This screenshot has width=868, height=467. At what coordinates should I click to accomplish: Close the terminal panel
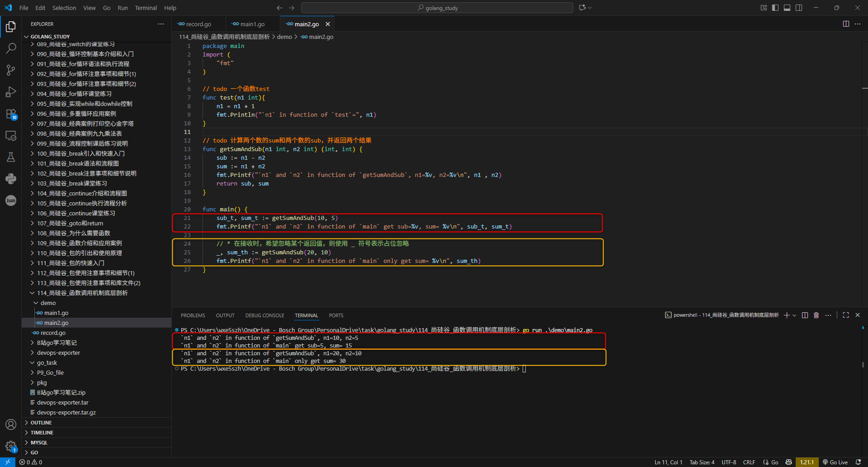(858, 315)
